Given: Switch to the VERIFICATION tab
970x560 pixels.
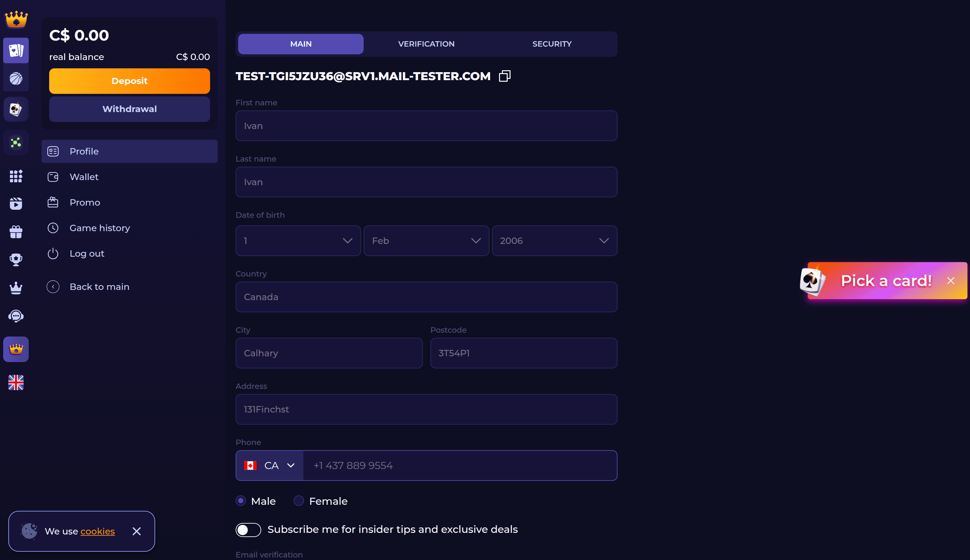Looking at the screenshot, I should pyautogui.click(x=426, y=44).
